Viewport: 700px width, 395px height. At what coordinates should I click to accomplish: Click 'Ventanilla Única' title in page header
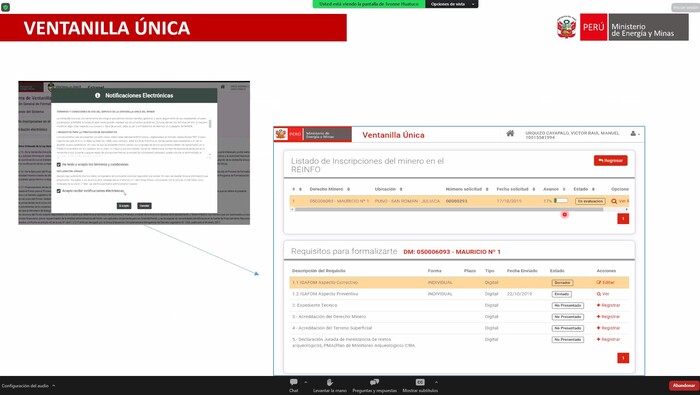coord(393,135)
